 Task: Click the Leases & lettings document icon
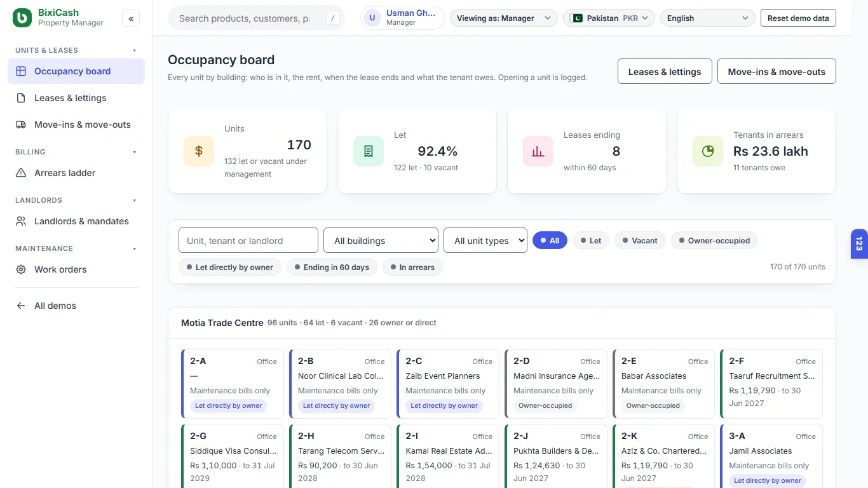coord(21,98)
